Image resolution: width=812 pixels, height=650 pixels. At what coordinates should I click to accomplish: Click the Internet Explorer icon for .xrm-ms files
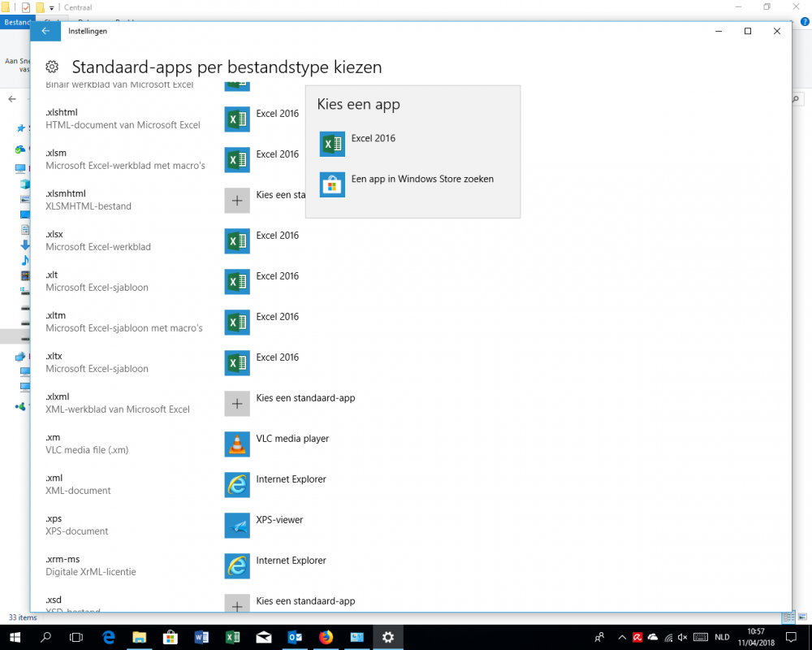click(236, 566)
